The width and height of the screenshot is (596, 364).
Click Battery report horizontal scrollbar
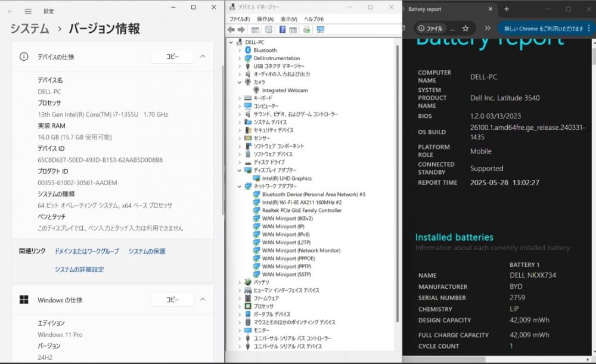pos(444,359)
